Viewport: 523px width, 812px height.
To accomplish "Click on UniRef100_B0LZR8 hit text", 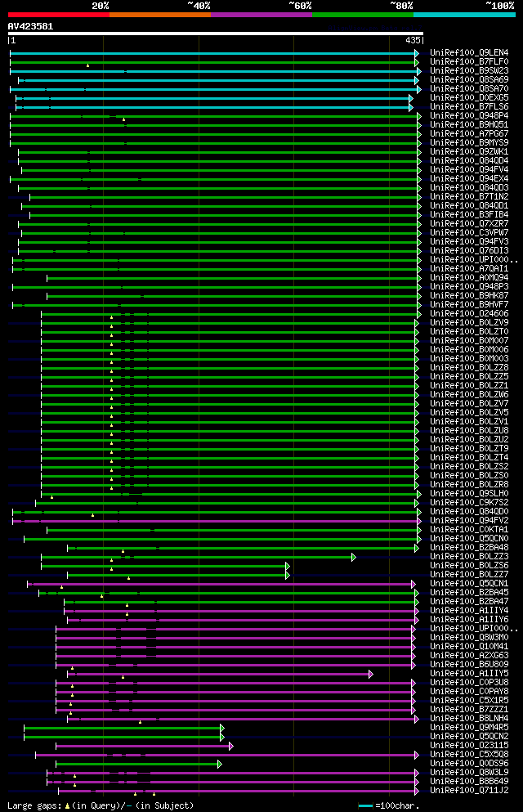I will coord(469,485).
